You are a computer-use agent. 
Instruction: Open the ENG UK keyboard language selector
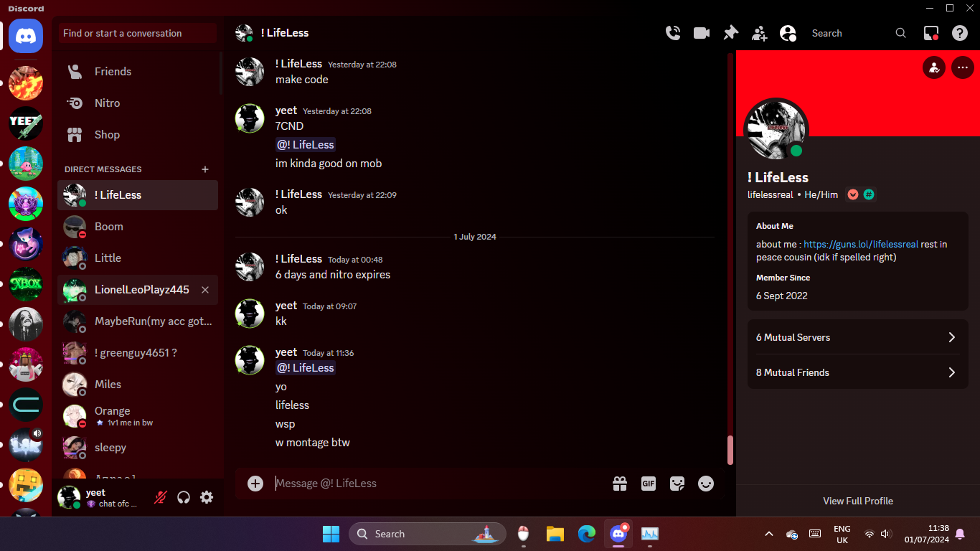(842, 534)
